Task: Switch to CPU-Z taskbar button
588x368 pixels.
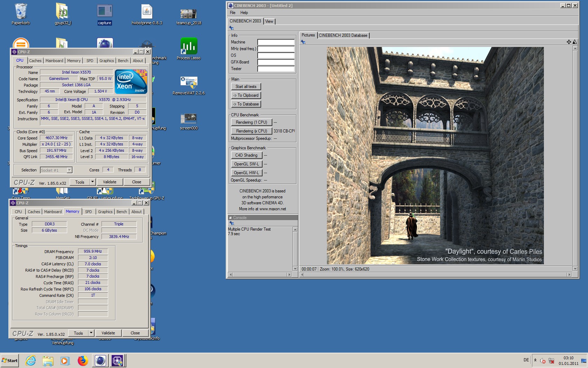Action: (117, 361)
